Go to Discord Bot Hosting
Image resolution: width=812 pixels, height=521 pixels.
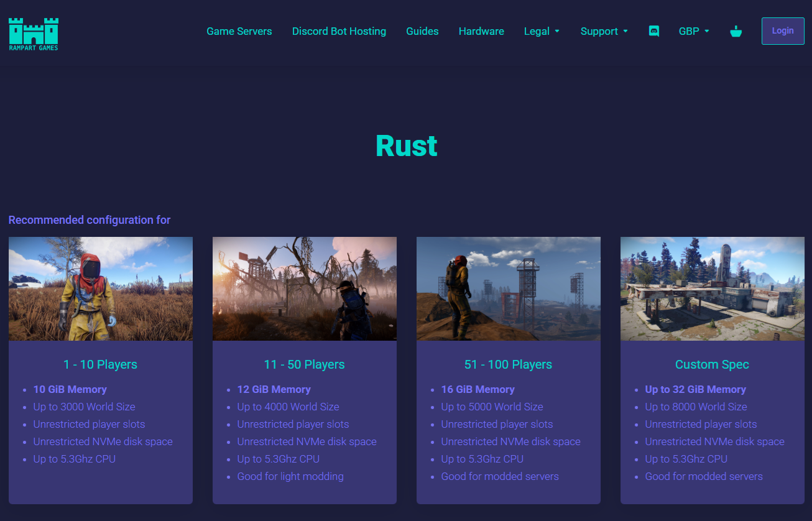pyautogui.click(x=339, y=30)
